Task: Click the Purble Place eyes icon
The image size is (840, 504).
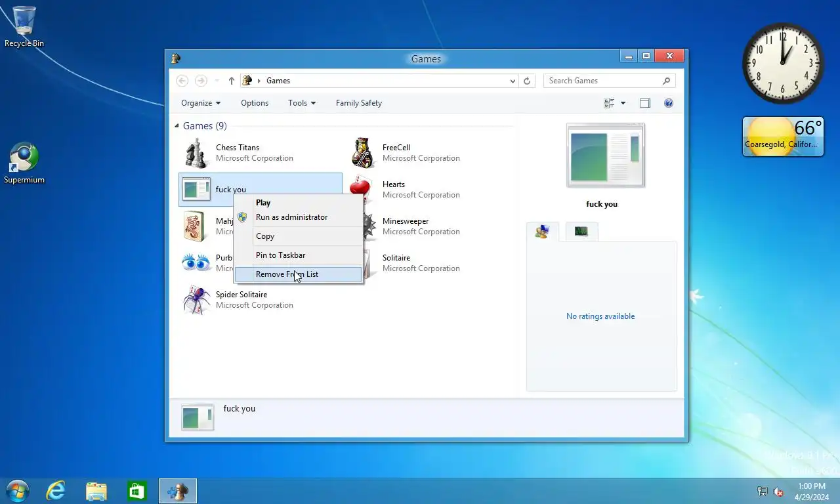Action: 196,263
